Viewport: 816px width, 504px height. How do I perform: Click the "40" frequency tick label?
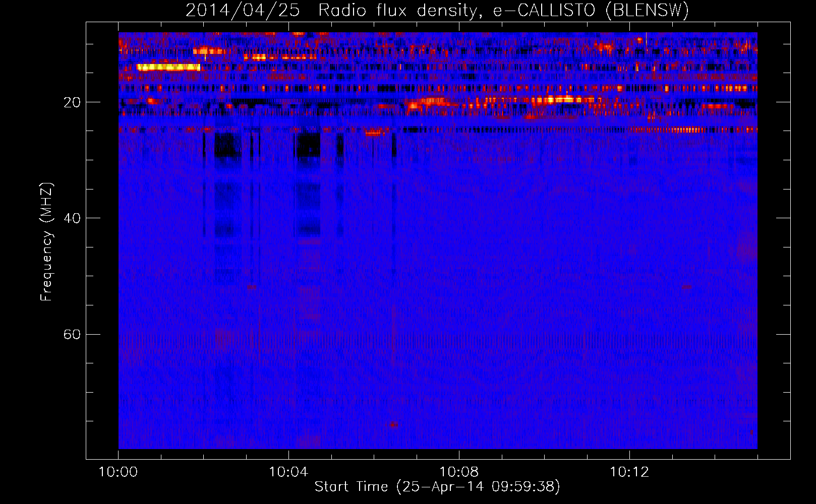tap(72, 218)
